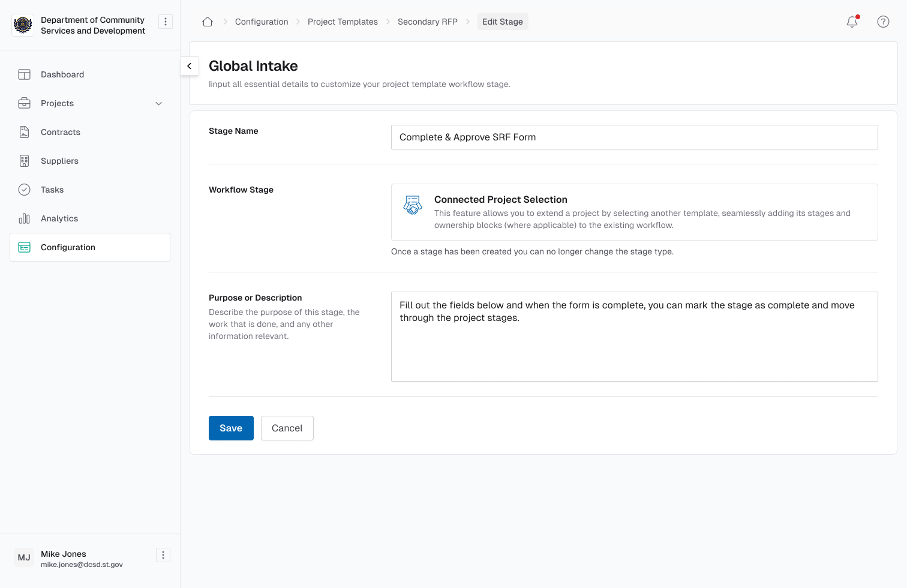Cancel editing the stage
This screenshot has width=907, height=588.
click(287, 428)
